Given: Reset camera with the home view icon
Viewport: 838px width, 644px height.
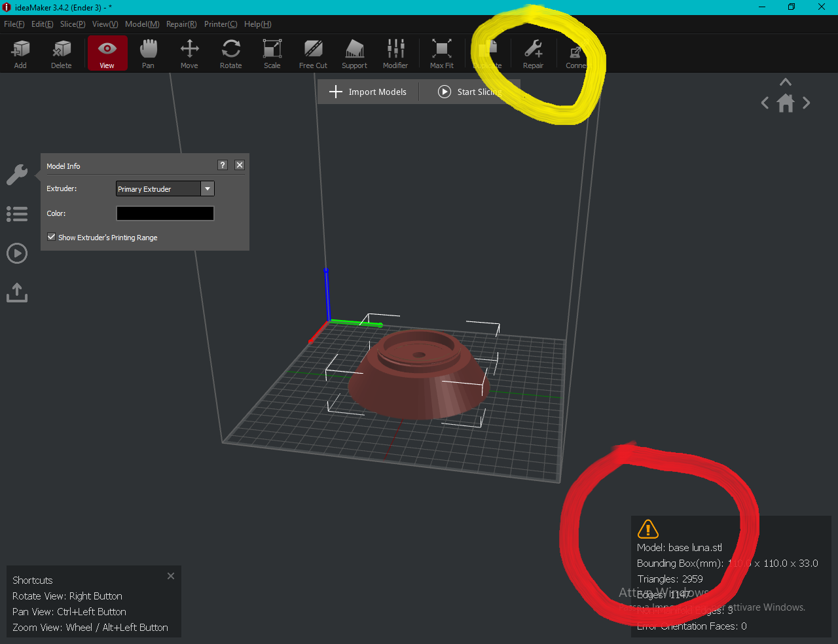Looking at the screenshot, I should click(786, 103).
